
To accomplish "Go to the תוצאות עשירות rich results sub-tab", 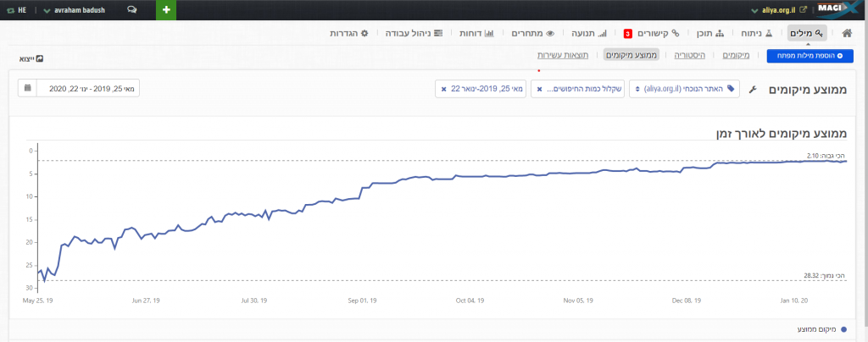I will tap(563, 55).
